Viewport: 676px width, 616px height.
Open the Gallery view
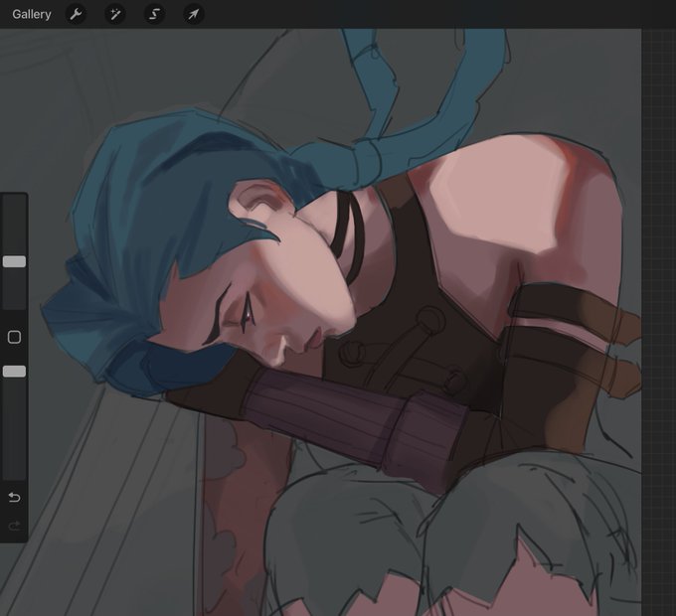coord(32,14)
